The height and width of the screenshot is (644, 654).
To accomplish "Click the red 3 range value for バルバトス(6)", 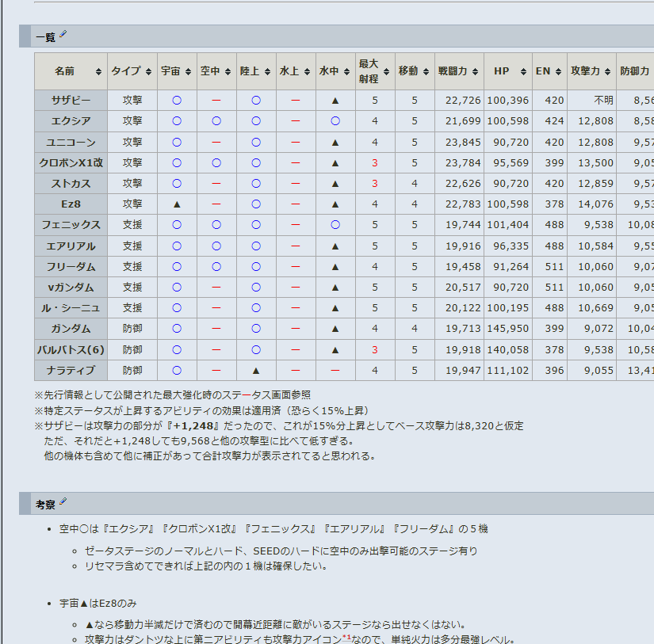I will coord(375,349).
